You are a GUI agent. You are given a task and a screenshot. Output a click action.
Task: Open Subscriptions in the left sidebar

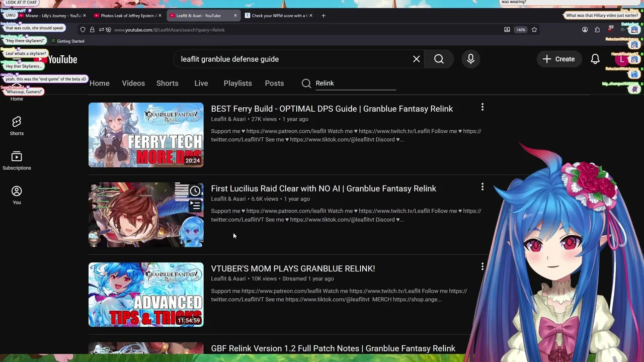[17, 160]
